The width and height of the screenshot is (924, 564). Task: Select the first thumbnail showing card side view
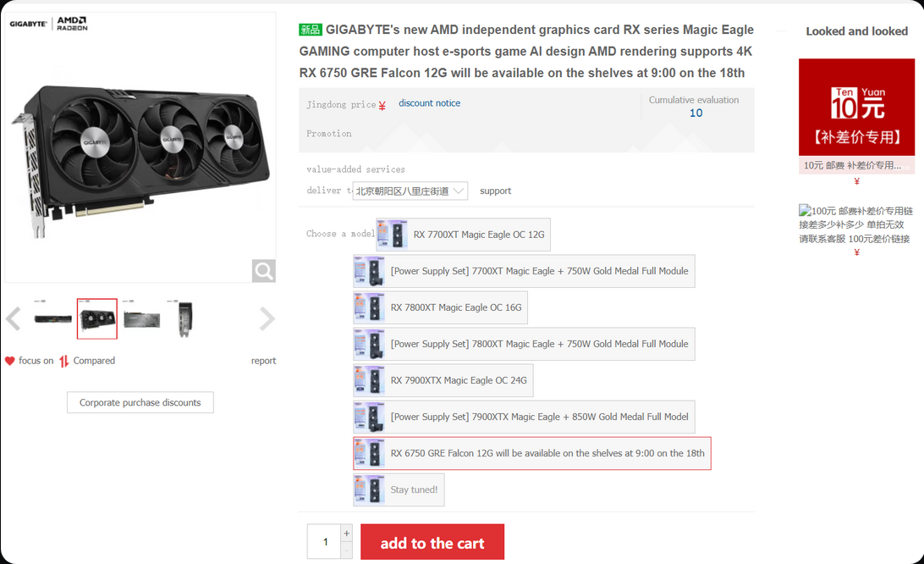pyautogui.click(x=52, y=318)
